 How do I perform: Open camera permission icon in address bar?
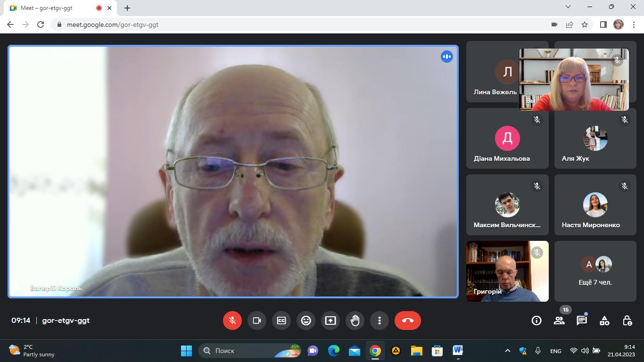(554, 25)
